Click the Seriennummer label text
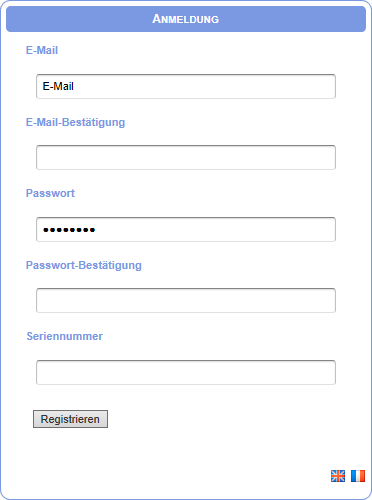This screenshot has width=372, height=500. coord(65,336)
